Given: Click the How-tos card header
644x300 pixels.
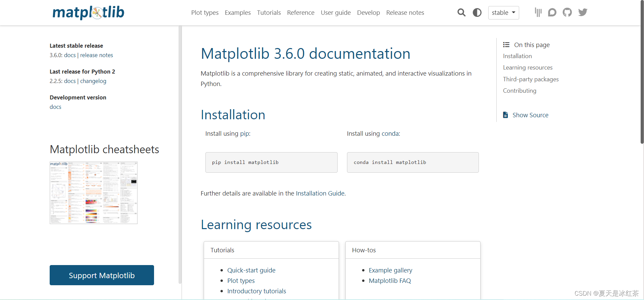Looking at the screenshot, I should tap(413, 250).
